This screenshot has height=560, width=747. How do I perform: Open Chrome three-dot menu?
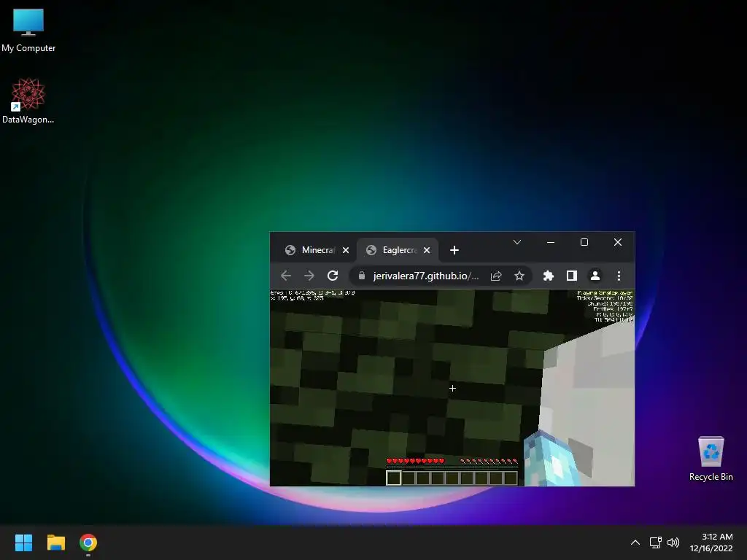tap(619, 276)
